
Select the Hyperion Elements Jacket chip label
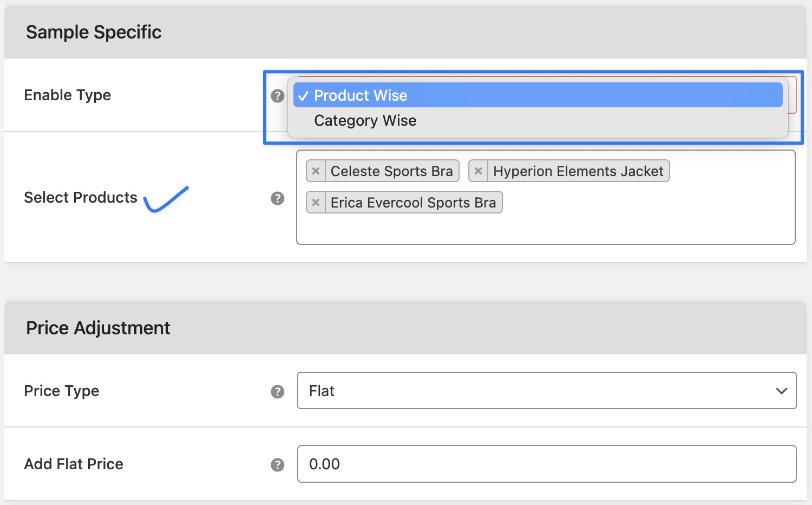pos(578,171)
